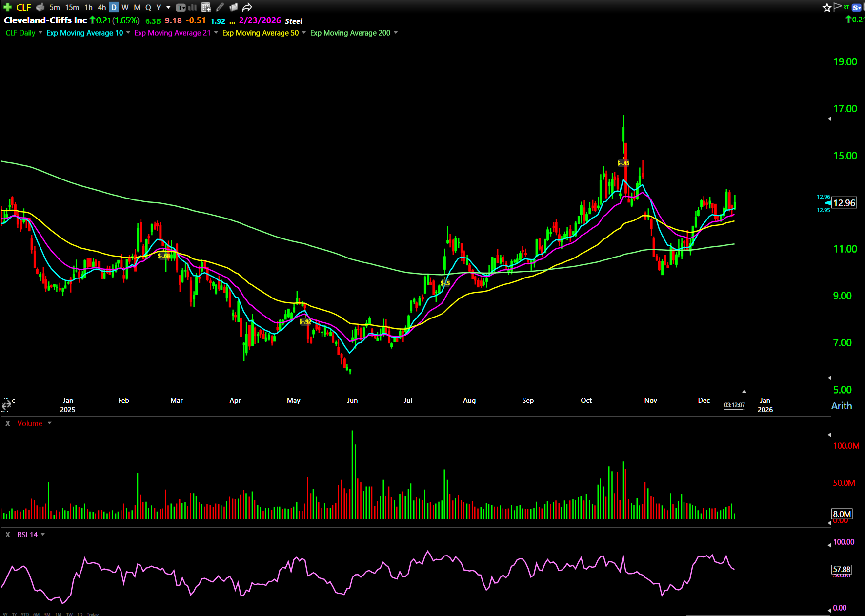
Task: Click the share arrow icon
Action: (247, 7)
